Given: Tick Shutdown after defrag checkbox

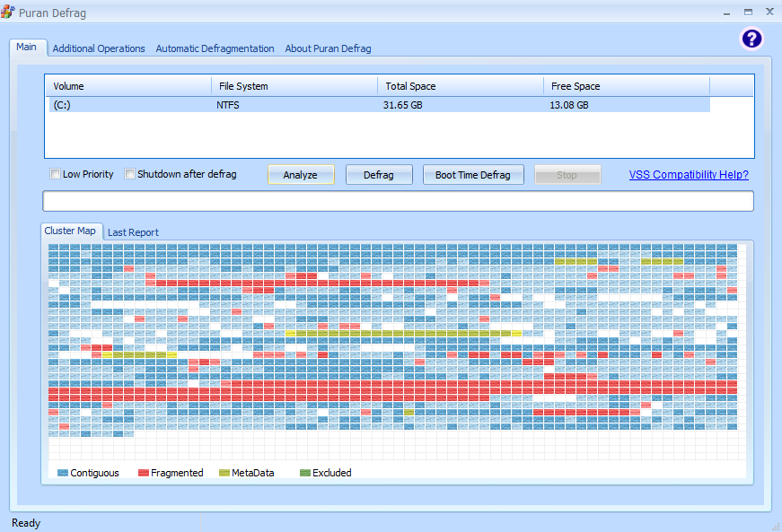Looking at the screenshot, I should pos(129,174).
